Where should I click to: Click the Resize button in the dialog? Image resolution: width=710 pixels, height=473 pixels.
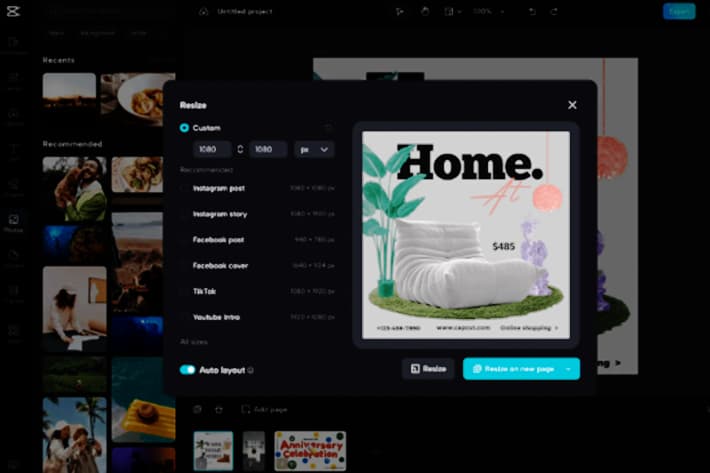point(428,369)
